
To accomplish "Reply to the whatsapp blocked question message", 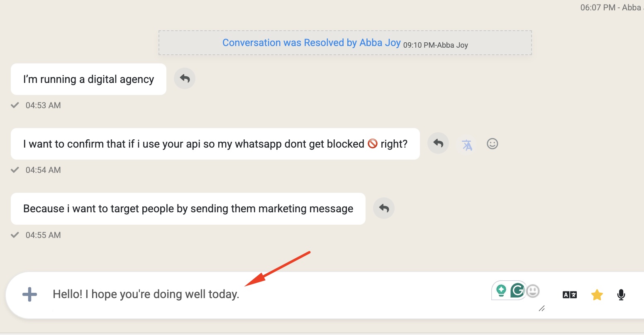I will [x=438, y=143].
